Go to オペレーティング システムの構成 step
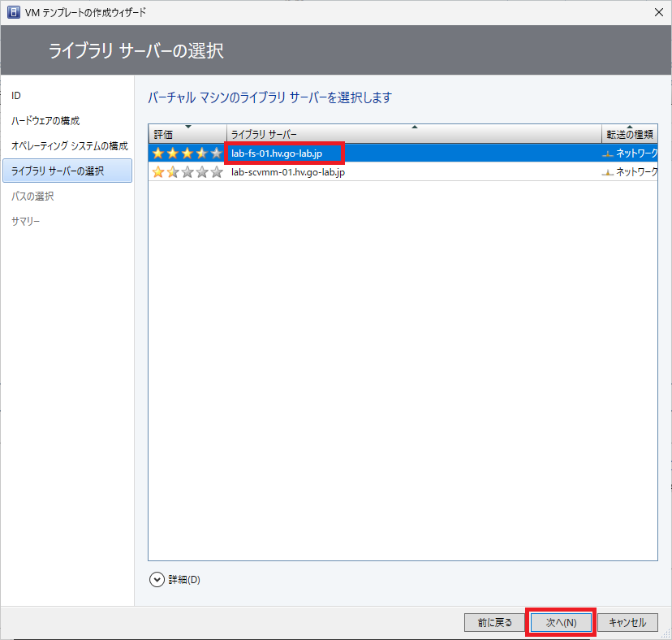672x640 pixels. tap(70, 146)
